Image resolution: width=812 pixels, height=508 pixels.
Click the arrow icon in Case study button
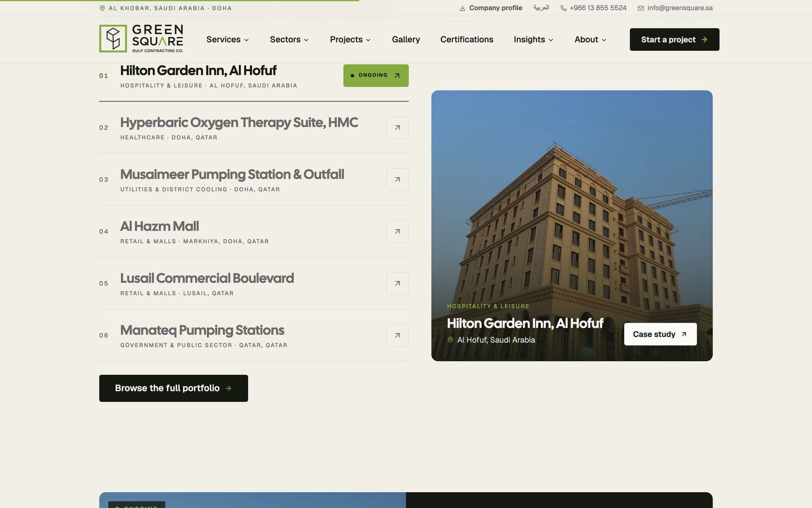coord(684,334)
